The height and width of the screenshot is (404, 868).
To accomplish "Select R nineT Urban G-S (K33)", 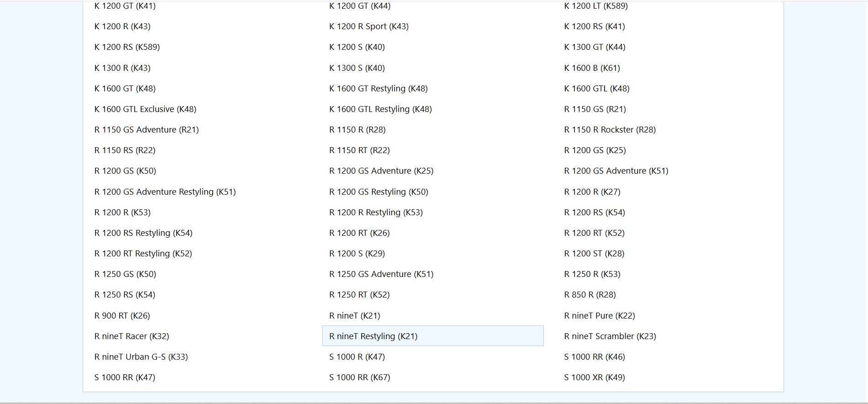I will 141,357.
